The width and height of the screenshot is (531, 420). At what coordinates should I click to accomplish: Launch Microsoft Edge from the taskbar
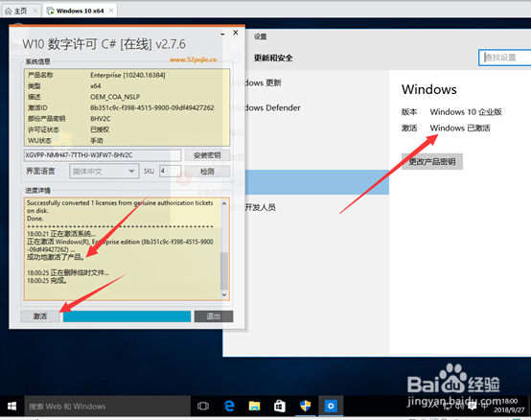coord(229,406)
